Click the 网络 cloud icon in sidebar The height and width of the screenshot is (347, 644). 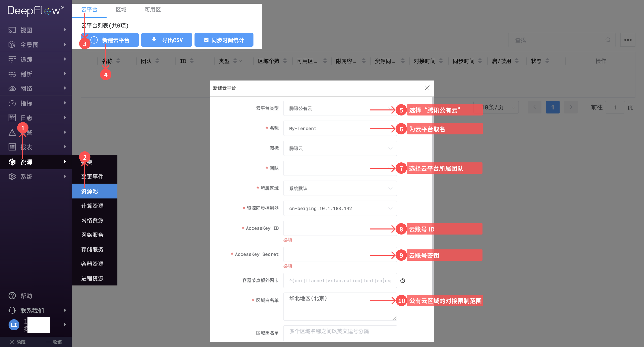click(12, 88)
